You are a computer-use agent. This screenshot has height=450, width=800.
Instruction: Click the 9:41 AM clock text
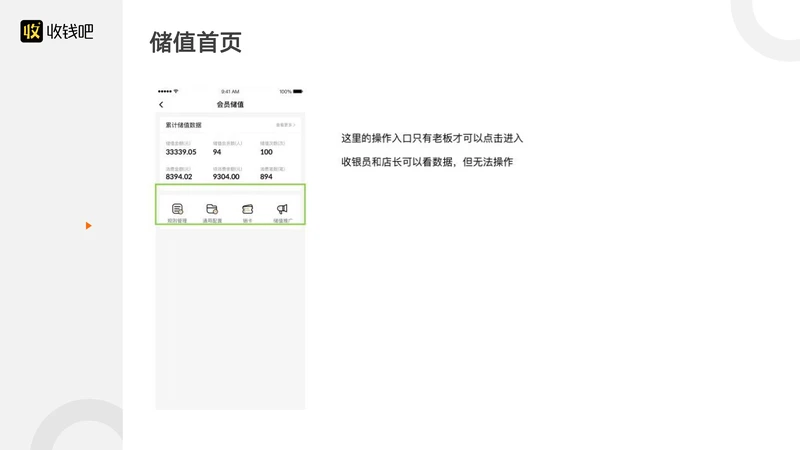(x=230, y=92)
